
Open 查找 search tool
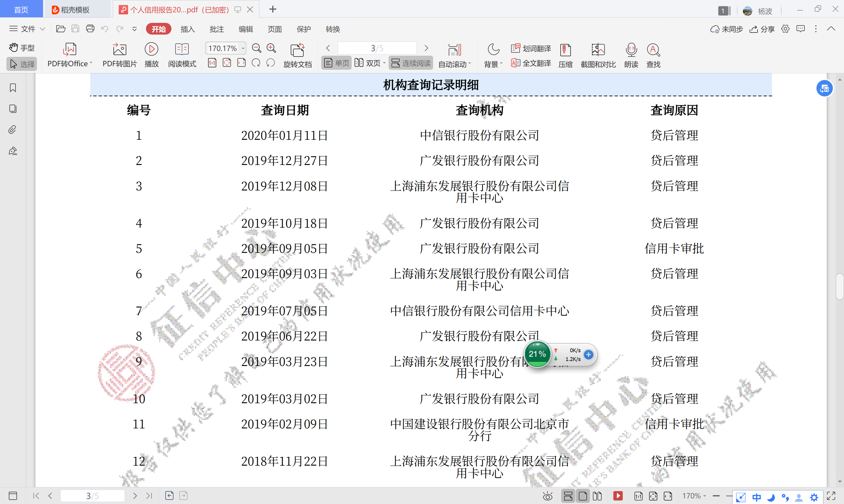coord(653,55)
